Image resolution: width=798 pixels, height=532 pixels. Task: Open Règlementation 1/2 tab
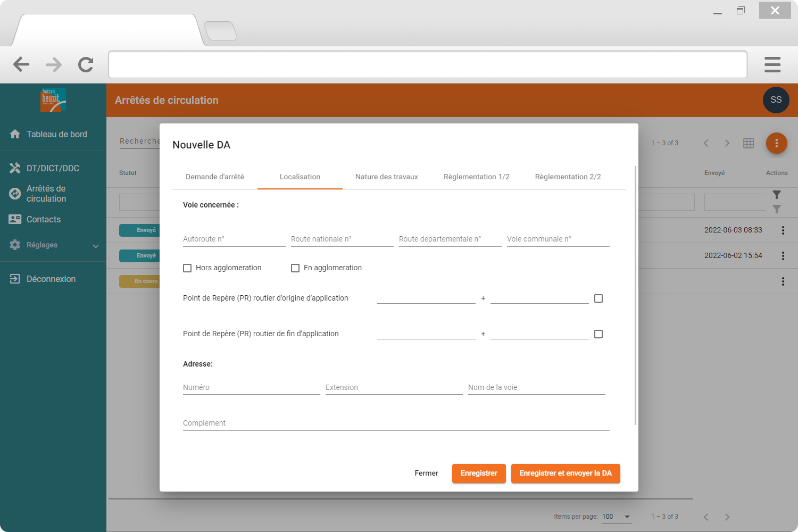pyautogui.click(x=477, y=177)
